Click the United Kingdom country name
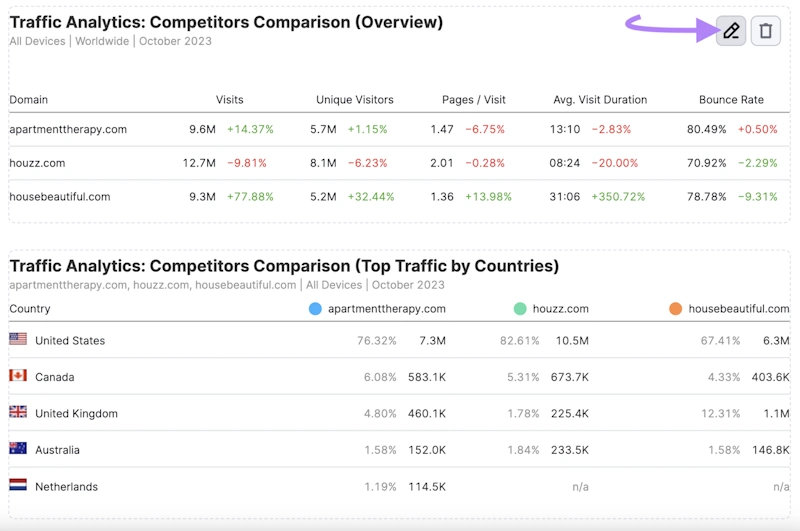The image size is (800, 531). [x=77, y=414]
